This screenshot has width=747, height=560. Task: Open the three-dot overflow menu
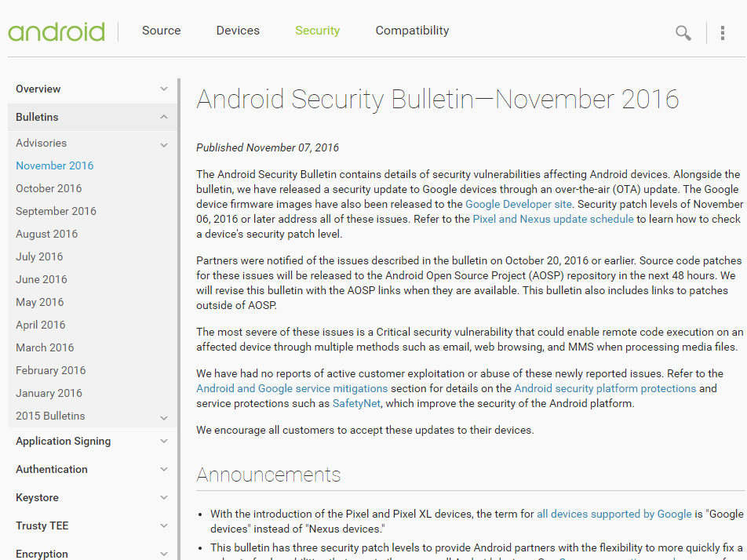(723, 32)
